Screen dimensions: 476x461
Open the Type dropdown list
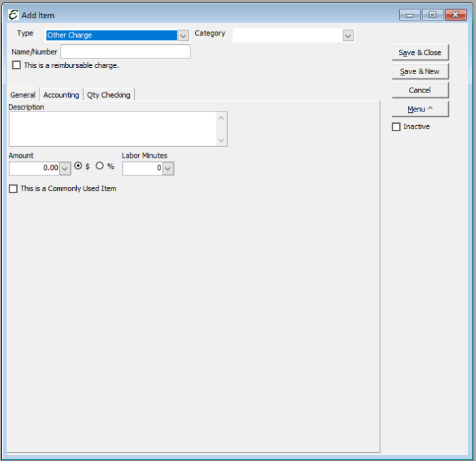pos(183,35)
